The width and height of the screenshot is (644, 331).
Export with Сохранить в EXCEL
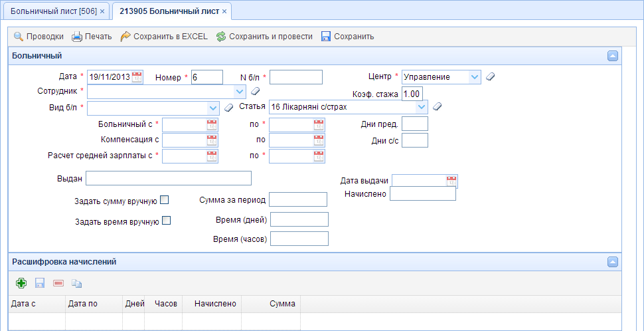(x=164, y=37)
